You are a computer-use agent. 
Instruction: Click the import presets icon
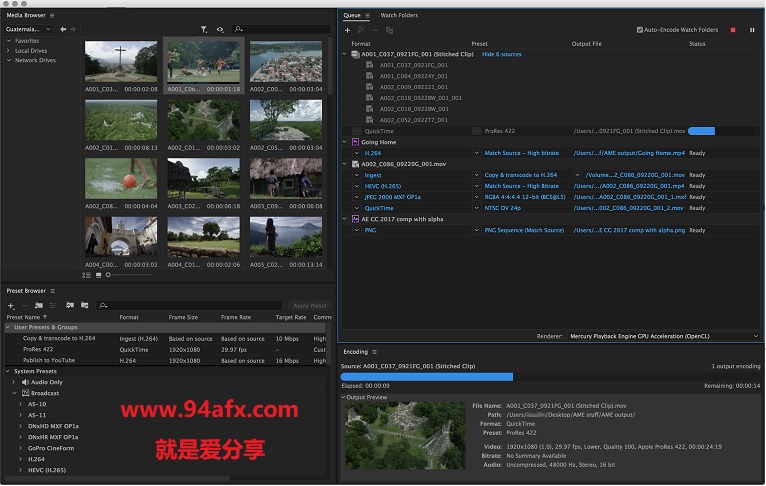click(70, 306)
